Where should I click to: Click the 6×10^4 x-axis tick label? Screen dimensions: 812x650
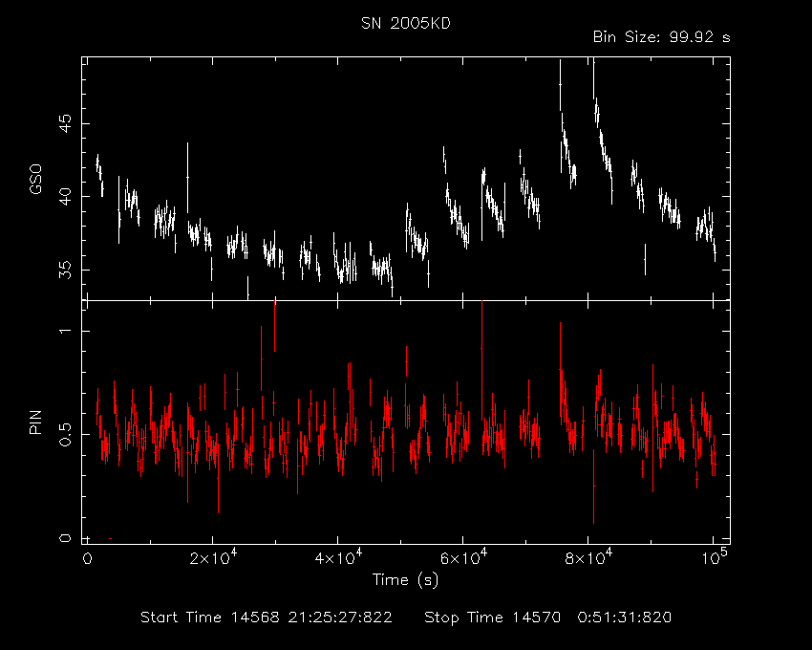(463, 557)
